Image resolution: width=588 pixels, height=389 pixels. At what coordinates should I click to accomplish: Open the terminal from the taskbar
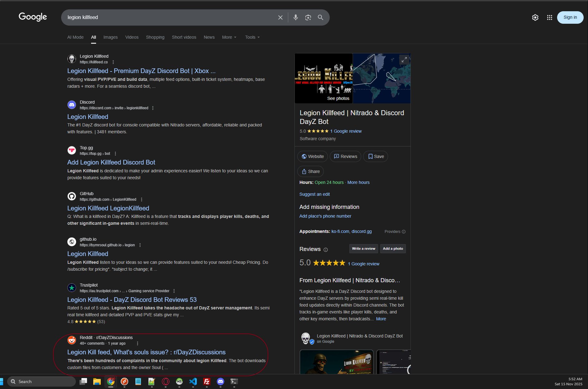point(234,382)
